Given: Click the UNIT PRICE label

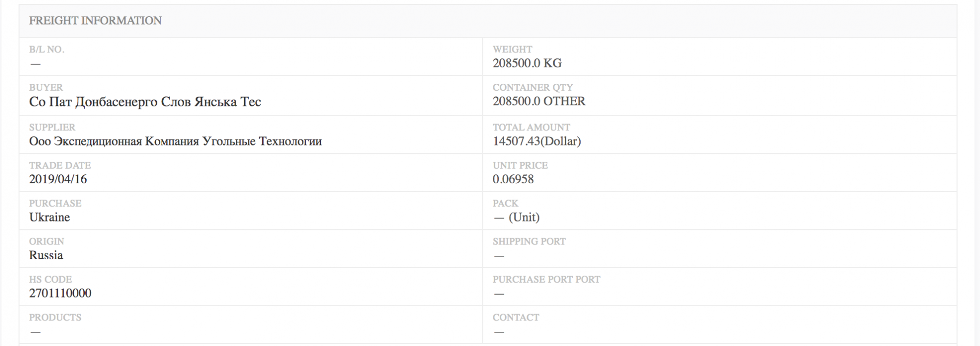Looking at the screenshot, I should (x=520, y=166).
